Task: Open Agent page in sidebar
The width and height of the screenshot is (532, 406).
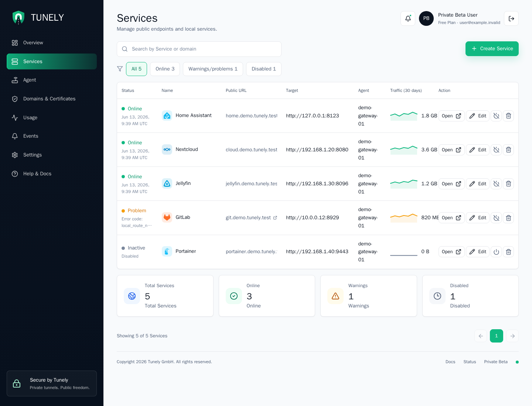Action: coord(52,80)
